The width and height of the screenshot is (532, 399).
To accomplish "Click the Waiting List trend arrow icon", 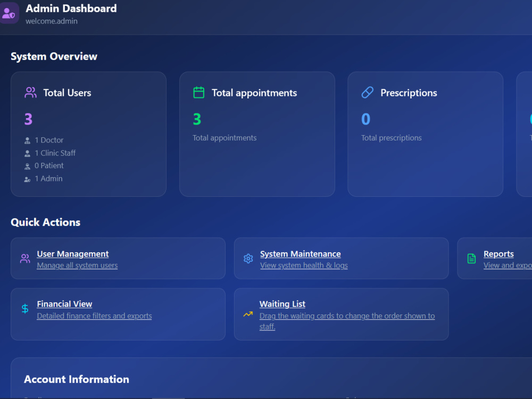I will click(x=248, y=314).
